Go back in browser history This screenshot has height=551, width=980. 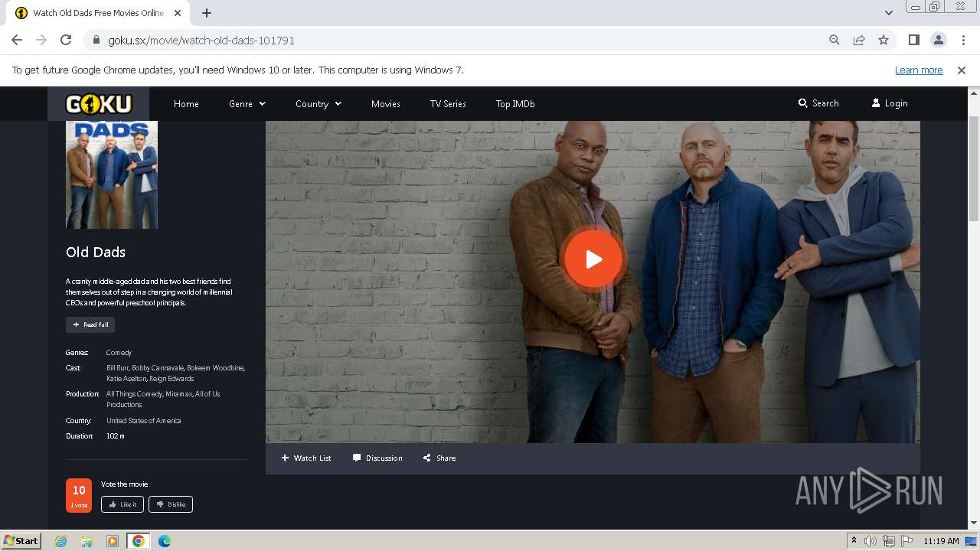[17, 40]
